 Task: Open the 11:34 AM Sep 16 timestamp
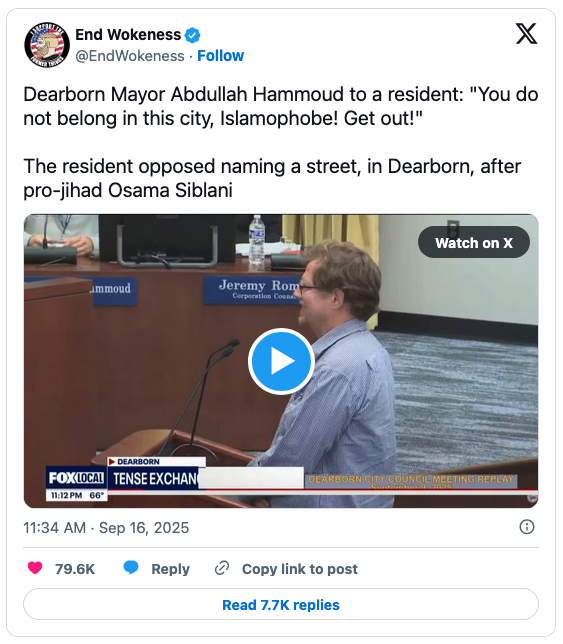click(x=106, y=528)
